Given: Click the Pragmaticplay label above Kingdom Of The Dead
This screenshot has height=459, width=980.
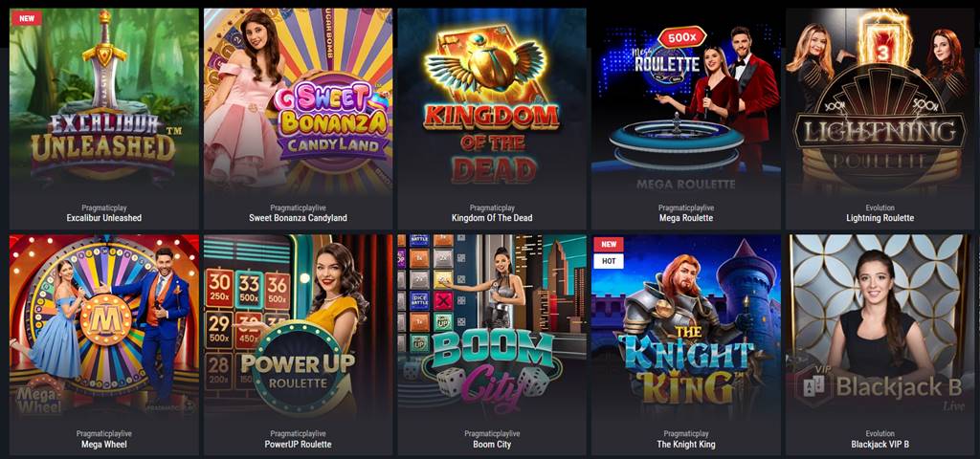Looking at the screenshot, I should (x=492, y=208).
